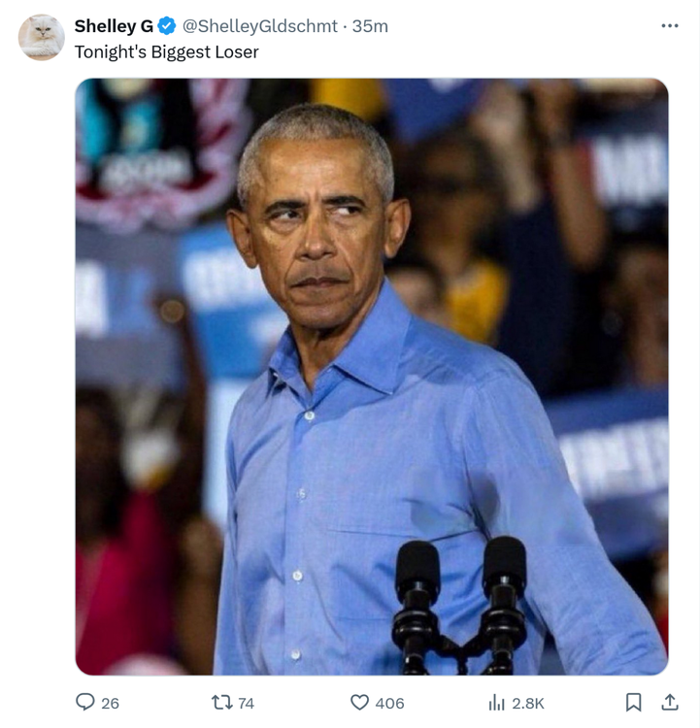The image size is (700, 728).
Task: Click the reply count 26
Action: [110, 703]
